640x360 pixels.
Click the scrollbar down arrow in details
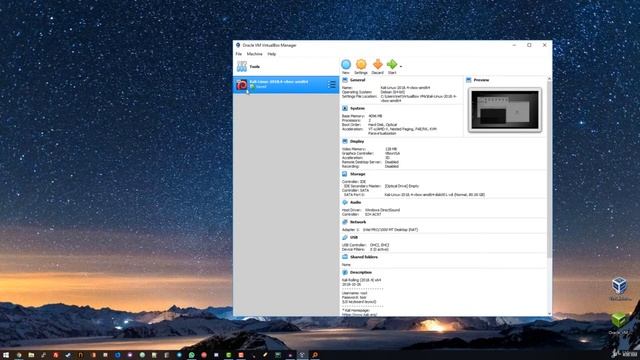click(x=549, y=314)
